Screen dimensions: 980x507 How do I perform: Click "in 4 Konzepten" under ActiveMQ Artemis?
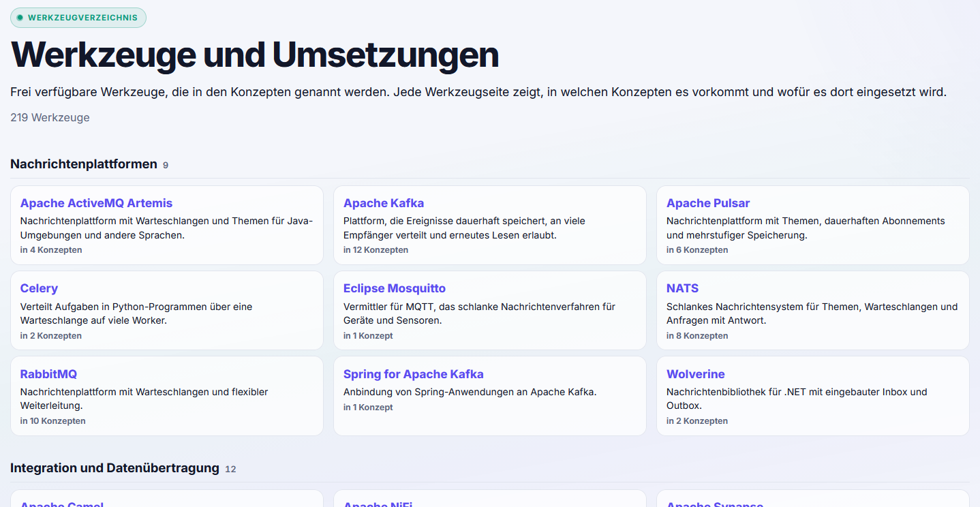tap(51, 250)
